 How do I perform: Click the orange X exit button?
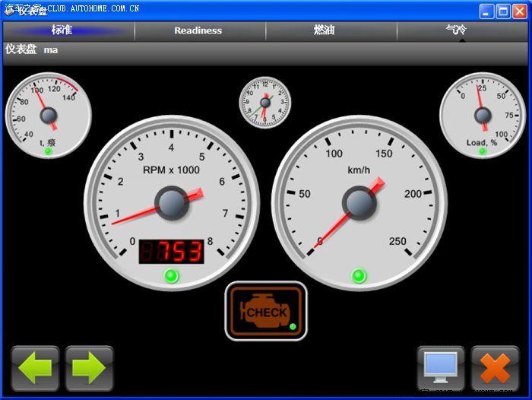click(495, 369)
